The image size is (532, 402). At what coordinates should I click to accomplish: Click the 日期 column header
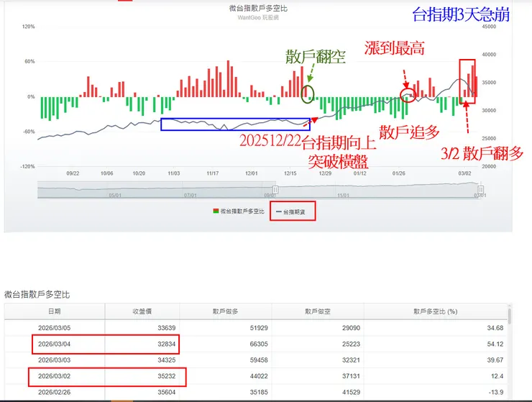coord(55,311)
